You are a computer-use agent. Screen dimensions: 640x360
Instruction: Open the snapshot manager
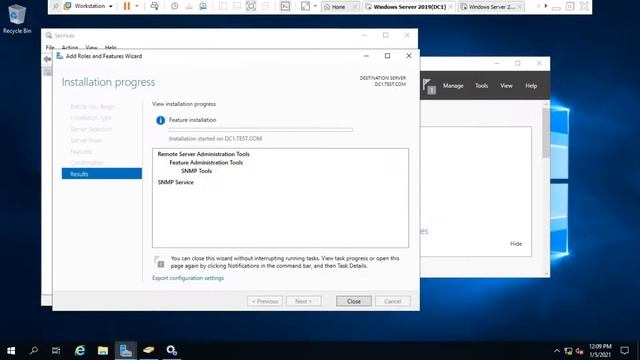pyautogui.click(x=203, y=6)
